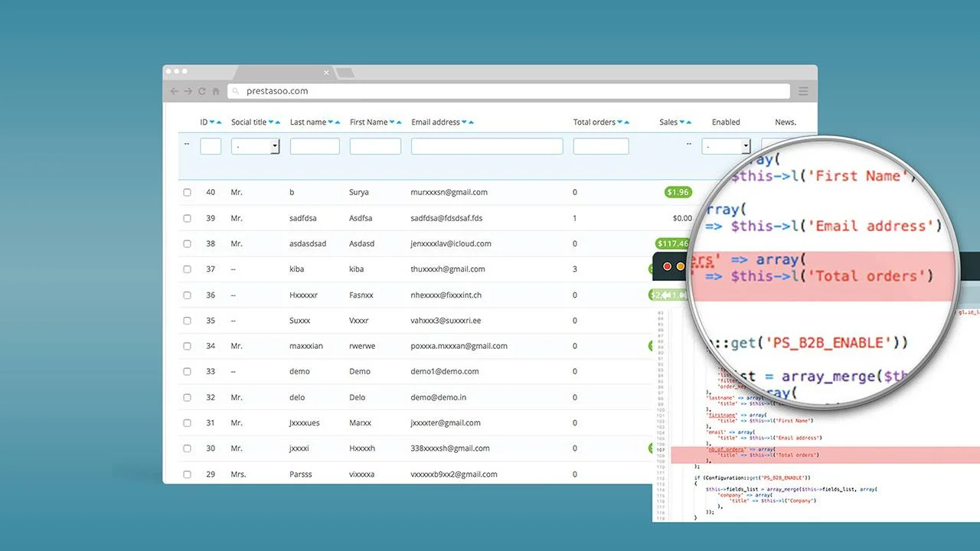Click the Email address filter field
The image size is (980, 551).
(487, 146)
